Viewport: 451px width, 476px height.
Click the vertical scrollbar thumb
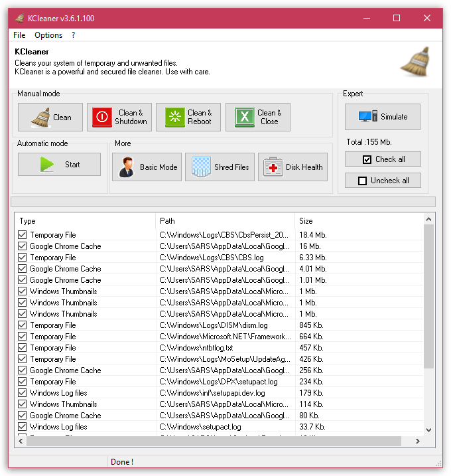428,297
